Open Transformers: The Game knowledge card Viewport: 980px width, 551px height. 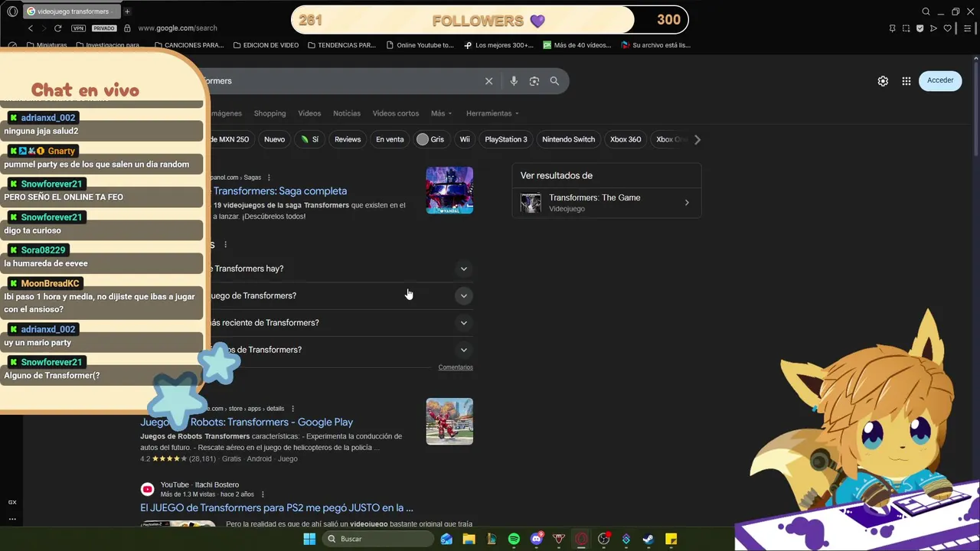(606, 203)
